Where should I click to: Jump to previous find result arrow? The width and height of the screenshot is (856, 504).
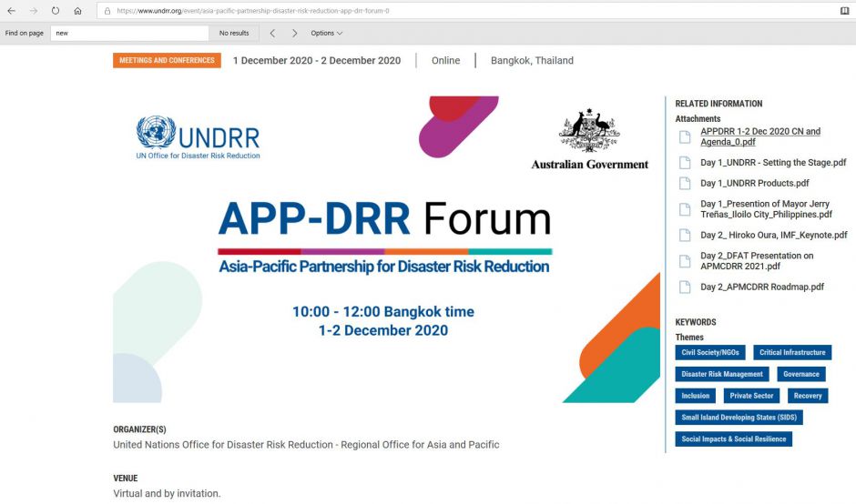tap(272, 34)
